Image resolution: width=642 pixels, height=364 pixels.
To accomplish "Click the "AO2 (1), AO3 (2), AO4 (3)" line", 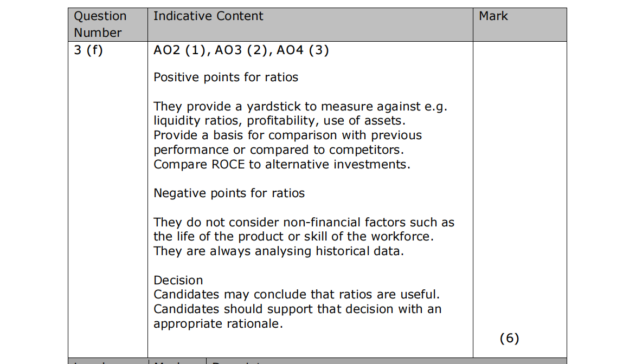I will [x=241, y=51].
